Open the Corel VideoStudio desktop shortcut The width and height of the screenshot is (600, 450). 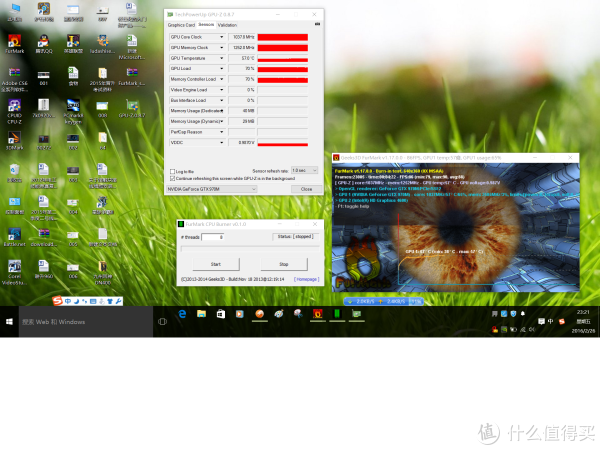click(15, 272)
